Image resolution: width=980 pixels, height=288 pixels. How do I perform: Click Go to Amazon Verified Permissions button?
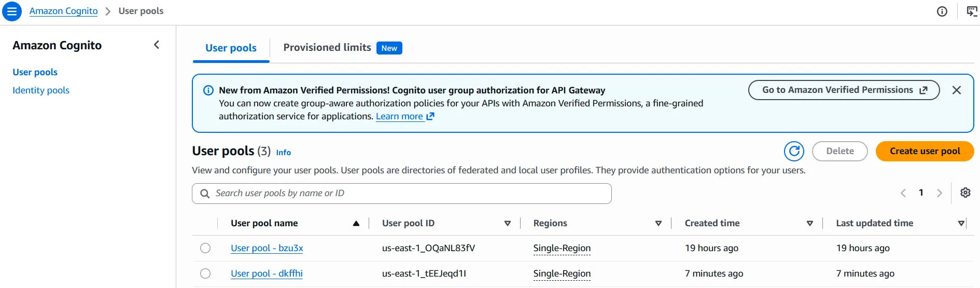(x=844, y=90)
